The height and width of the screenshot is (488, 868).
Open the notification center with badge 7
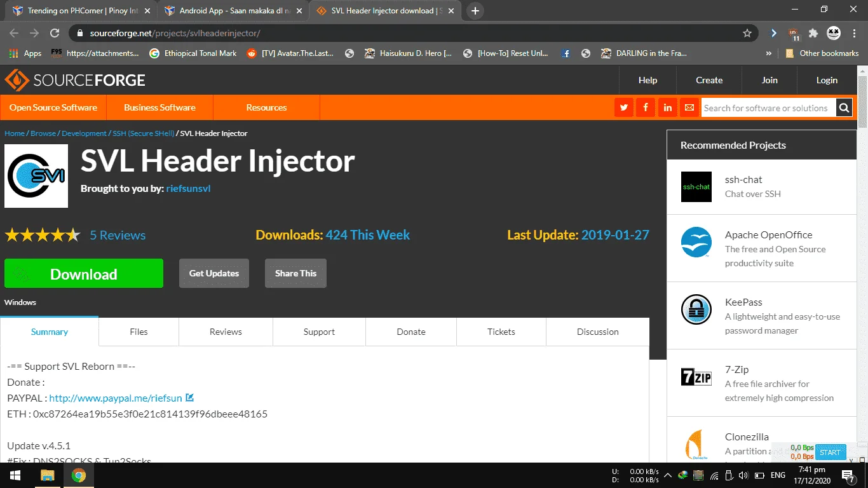click(x=848, y=475)
